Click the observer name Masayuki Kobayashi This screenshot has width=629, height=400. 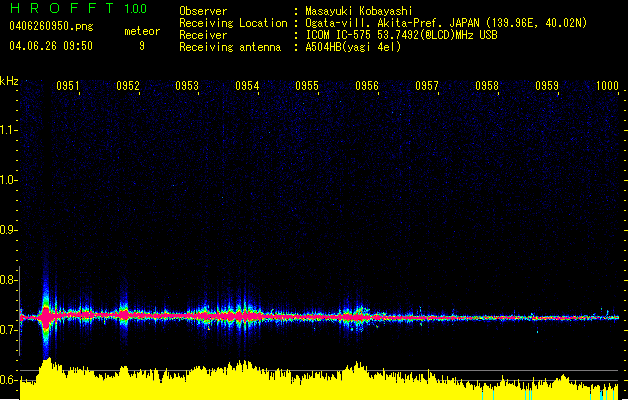pyautogui.click(x=359, y=11)
